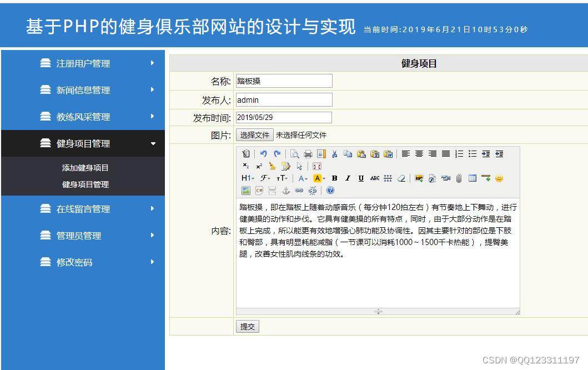The image size is (588, 370).
Task: Focus the 名称 field containing 踏板操
Action: (284, 81)
